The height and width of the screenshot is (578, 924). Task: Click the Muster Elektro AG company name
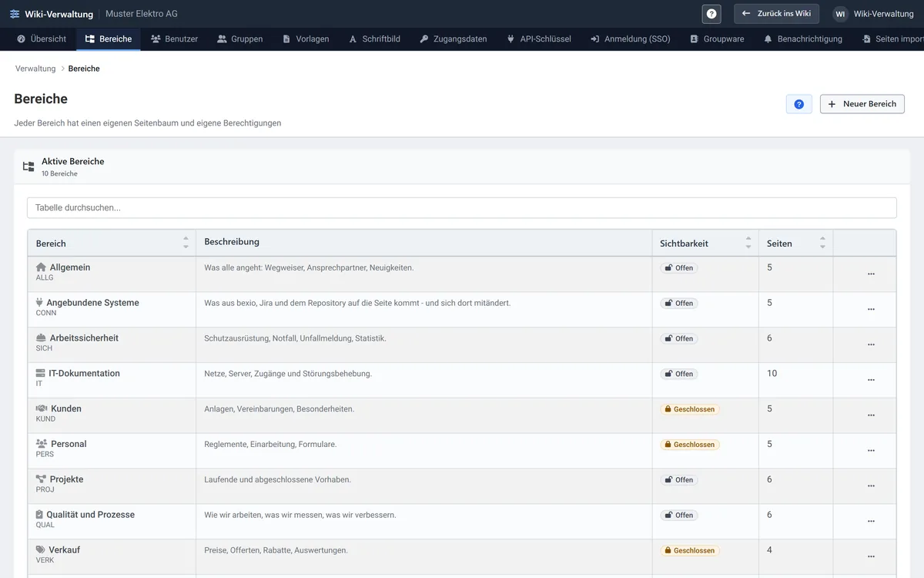[142, 14]
